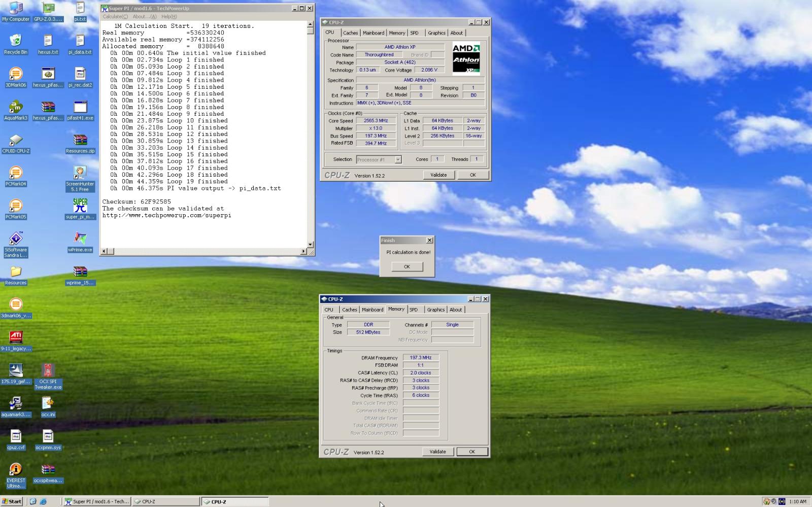The width and height of the screenshot is (812, 507).
Task: Click OK in top CPU-Z window
Action: (x=472, y=175)
